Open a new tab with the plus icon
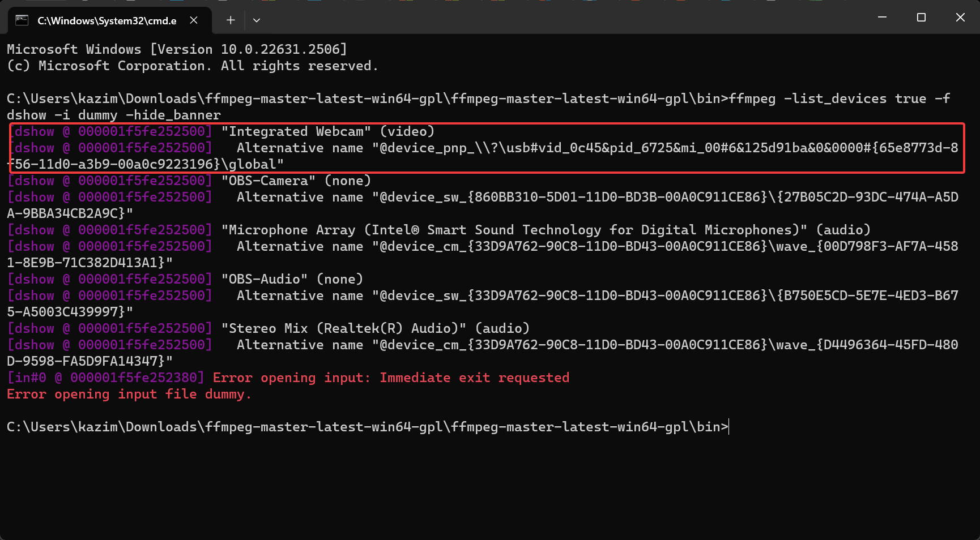 [231, 20]
